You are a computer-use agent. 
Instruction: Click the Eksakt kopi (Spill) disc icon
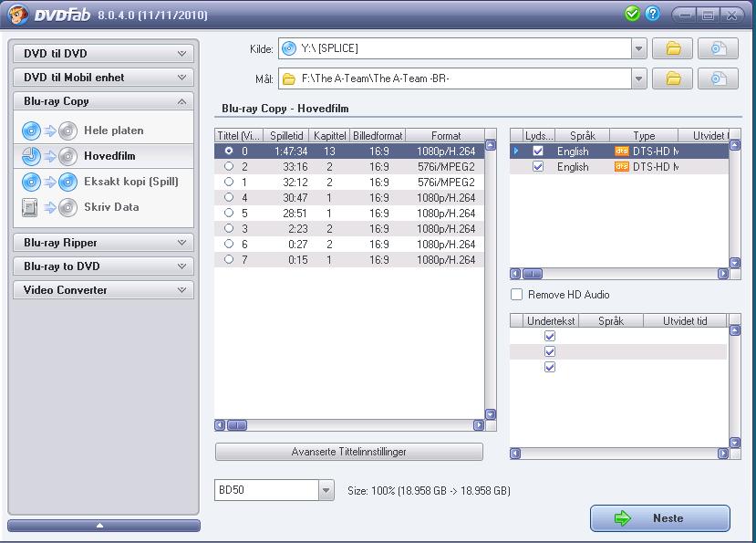click(49, 182)
